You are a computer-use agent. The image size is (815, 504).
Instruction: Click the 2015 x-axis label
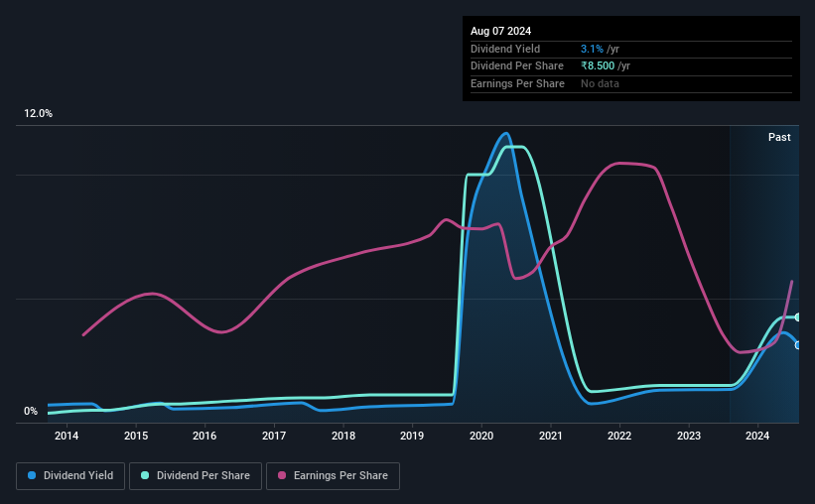136,436
